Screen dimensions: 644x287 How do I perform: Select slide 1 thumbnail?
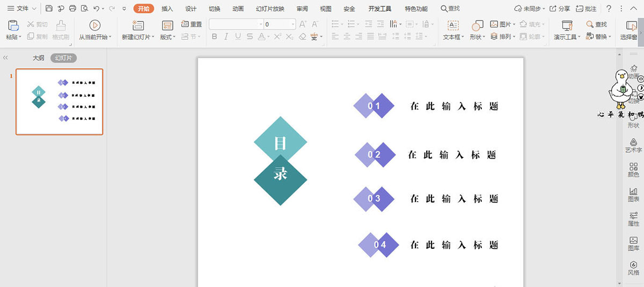tap(59, 102)
